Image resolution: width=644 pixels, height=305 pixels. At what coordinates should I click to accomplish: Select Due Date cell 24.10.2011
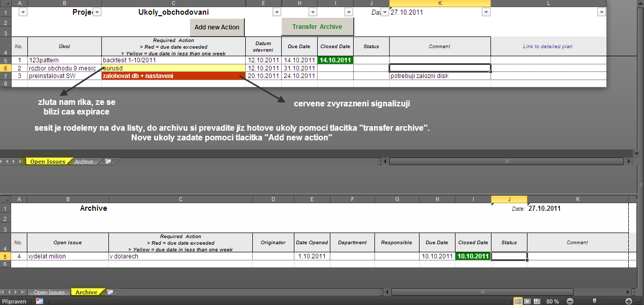pos(299,76)
